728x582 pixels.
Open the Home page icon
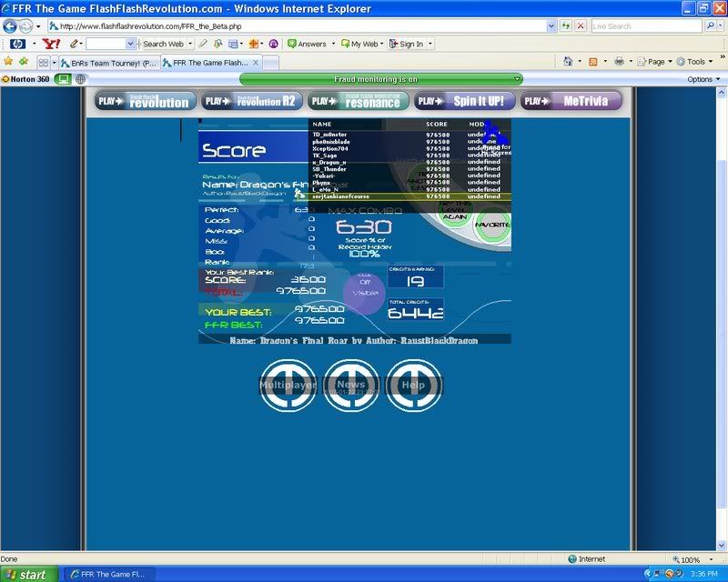(569, 62)
